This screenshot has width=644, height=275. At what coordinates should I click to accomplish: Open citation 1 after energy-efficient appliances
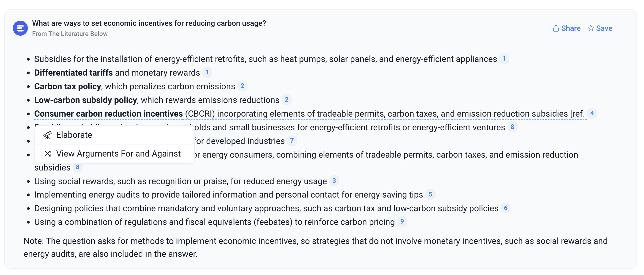click(504, 59)
